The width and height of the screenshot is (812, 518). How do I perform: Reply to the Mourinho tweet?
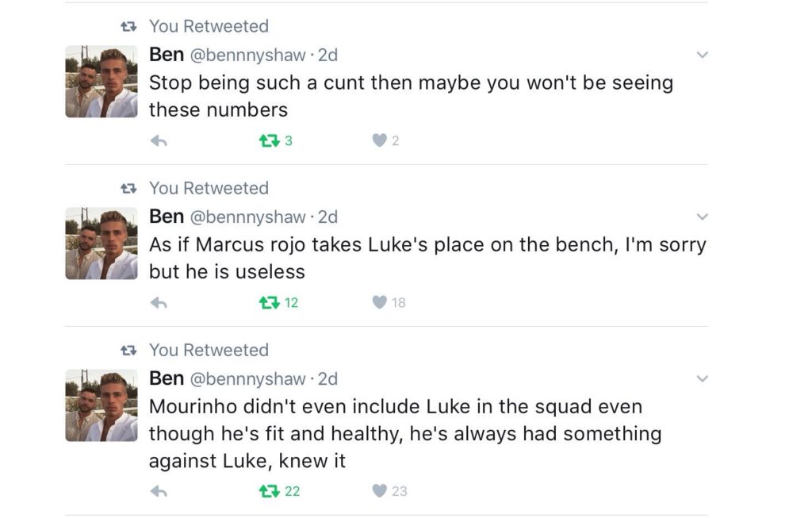point(159,492)
